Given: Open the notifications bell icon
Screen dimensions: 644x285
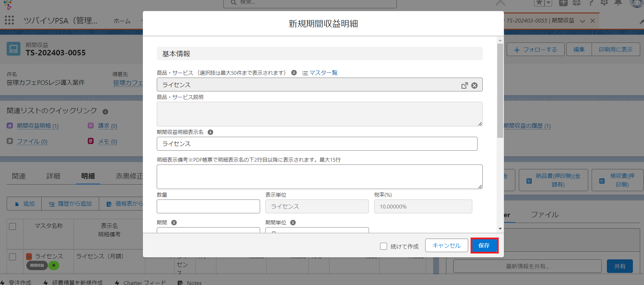Looking at the screenshot, I should point(618,3).
